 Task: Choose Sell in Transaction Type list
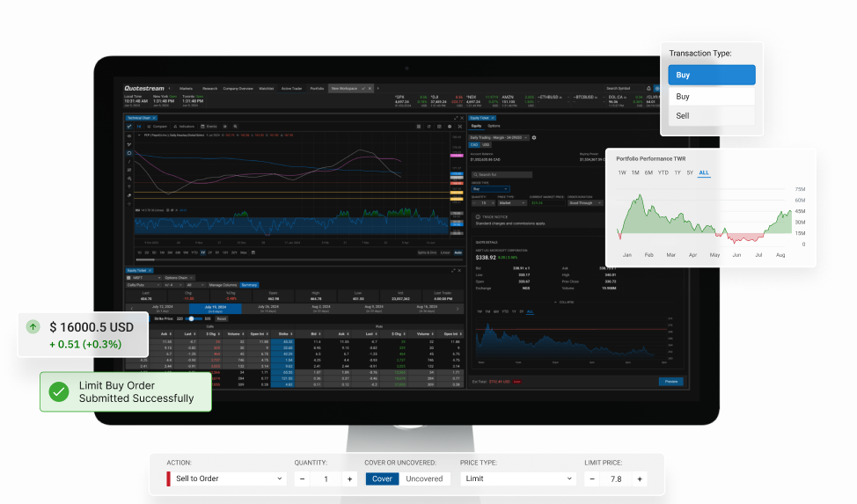click(x=712, y=116)
